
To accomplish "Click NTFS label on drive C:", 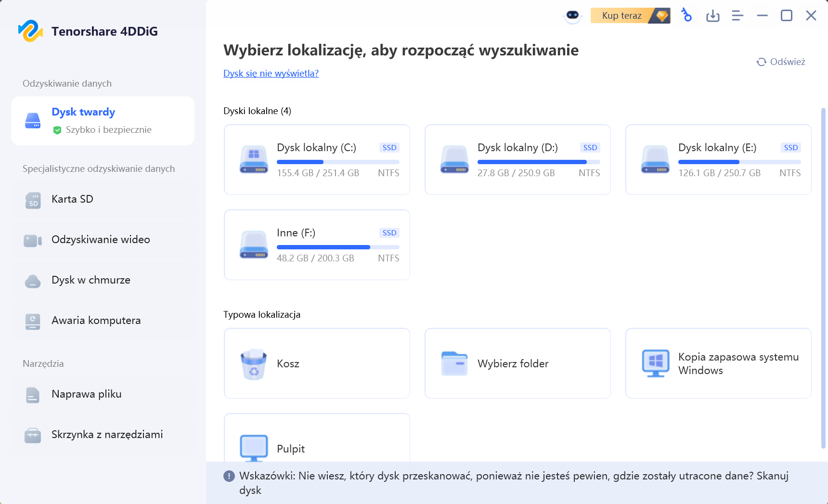I will [388, 173].
